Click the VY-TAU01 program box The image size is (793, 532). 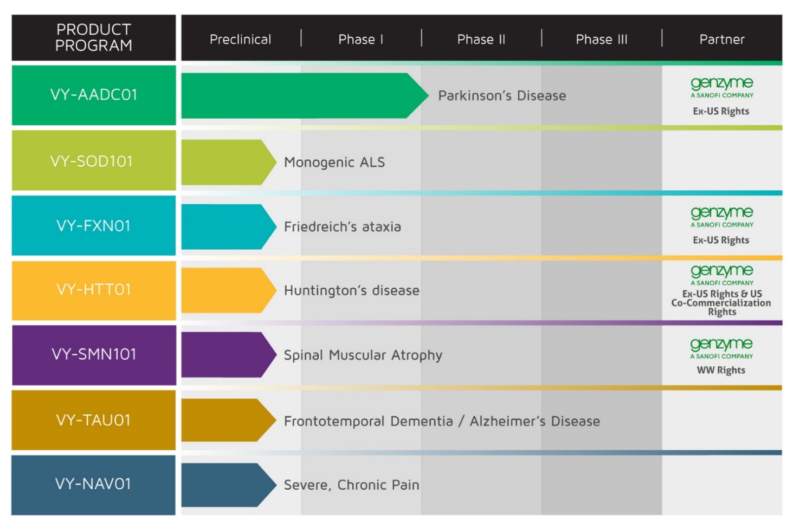pyautogui.click(x=94, y=420)
